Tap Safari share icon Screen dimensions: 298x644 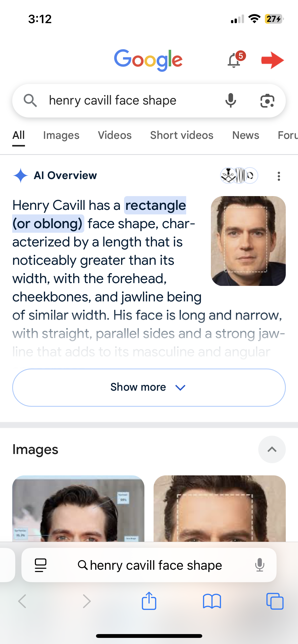click(149, 601)
